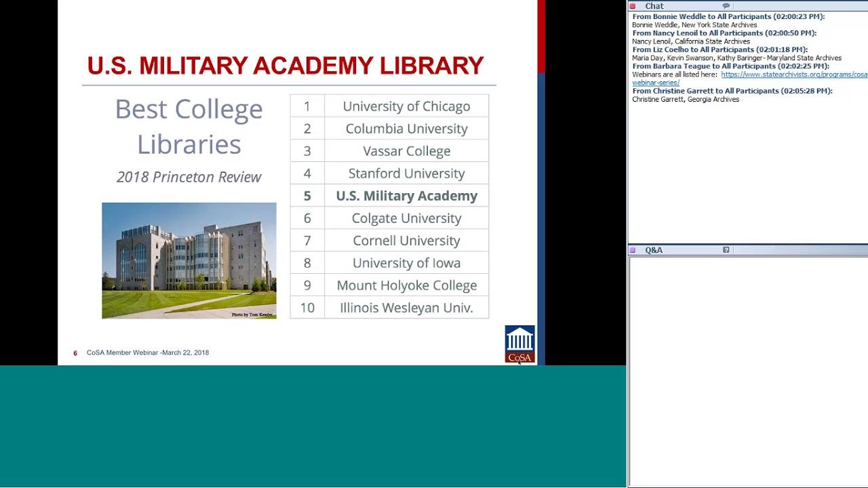Select the bold 'U.S. Military Academy' cell
868x488 pixels.
coord(407,196)
